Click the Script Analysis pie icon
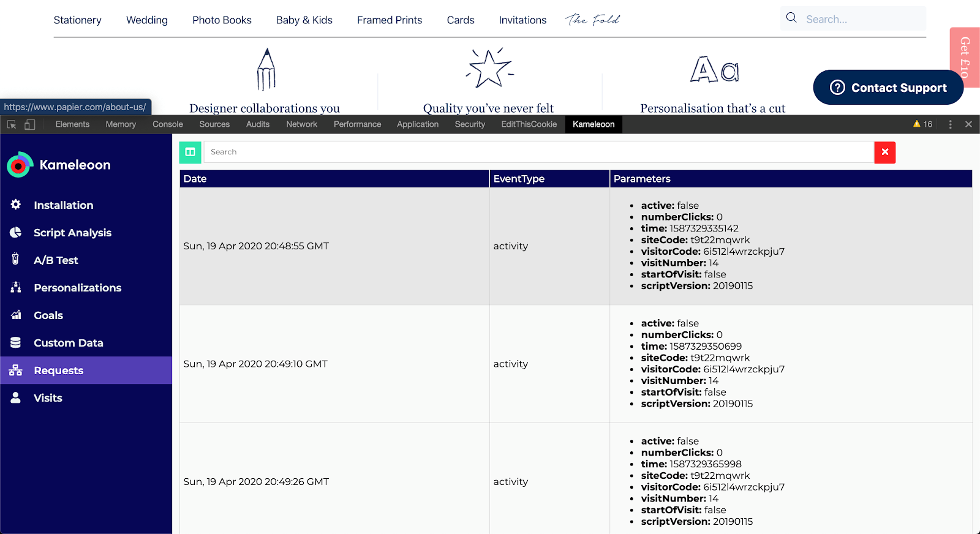The width and height of the screenshot is (980, 534). pyautogui.click(x=16, y=232)
